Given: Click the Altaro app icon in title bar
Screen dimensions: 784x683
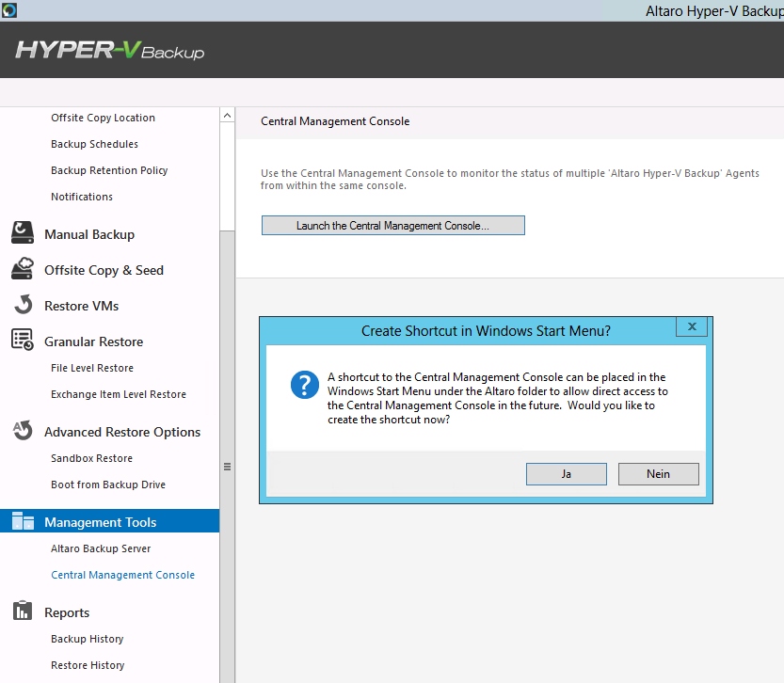Looking at the screenshot, I should pos(9,10).
